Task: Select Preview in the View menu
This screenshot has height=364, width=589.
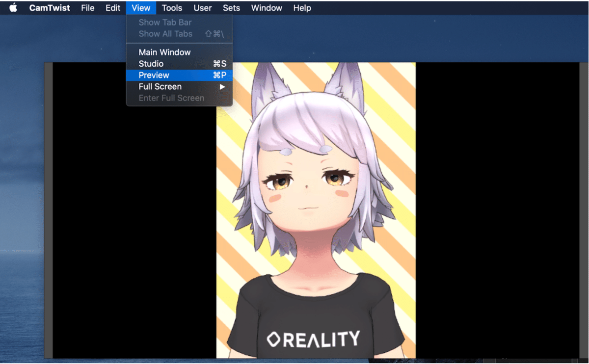Action: 179,75
